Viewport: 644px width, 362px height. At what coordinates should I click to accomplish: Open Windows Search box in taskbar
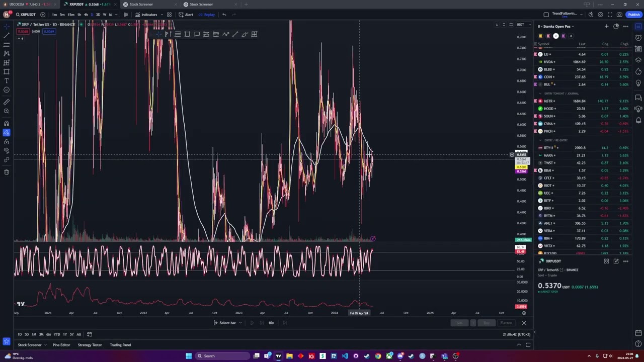[x=222, y=356]
